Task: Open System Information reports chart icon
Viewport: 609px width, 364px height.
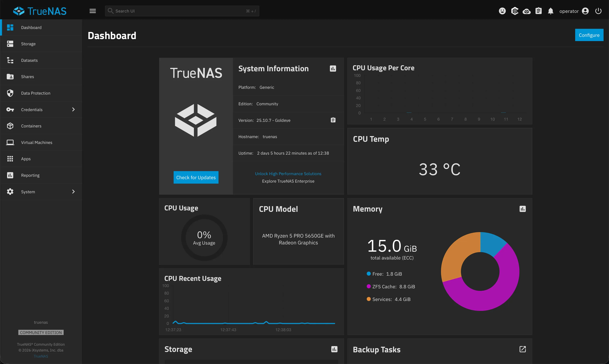Action: pos(333,69)
